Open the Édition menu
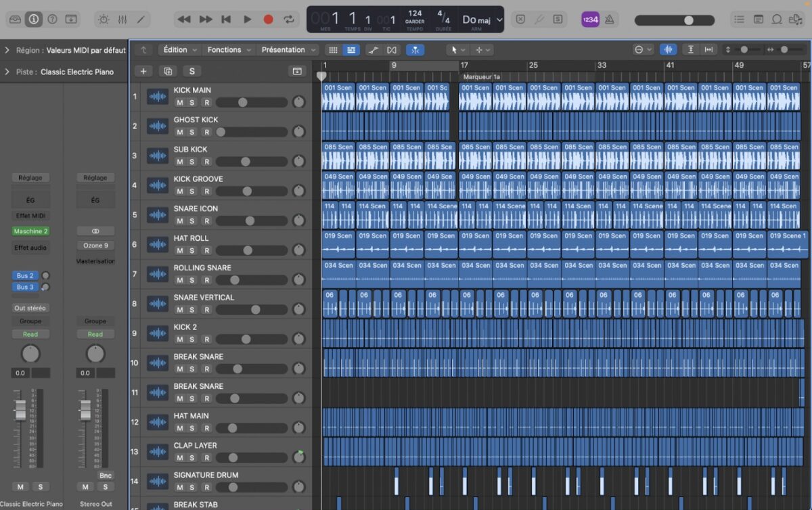Screen dimensions: 812x510 coord(179,49)
